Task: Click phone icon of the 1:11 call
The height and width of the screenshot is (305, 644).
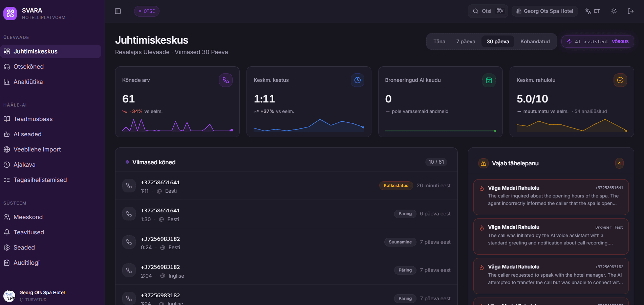Action: click(x=129, y=186)
